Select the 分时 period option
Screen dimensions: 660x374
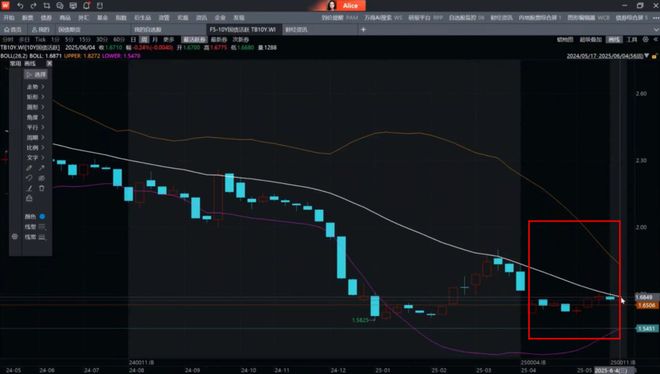click(8, 40)
